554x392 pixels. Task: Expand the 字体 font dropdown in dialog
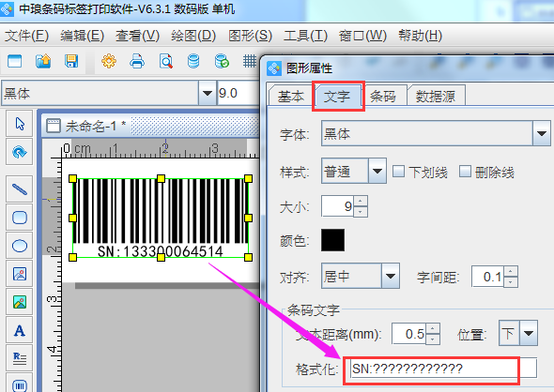tap(542, 133)
